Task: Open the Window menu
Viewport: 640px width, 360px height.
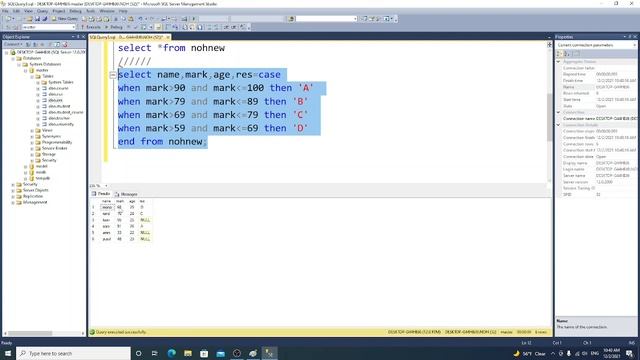Action: tap(107, 11)
